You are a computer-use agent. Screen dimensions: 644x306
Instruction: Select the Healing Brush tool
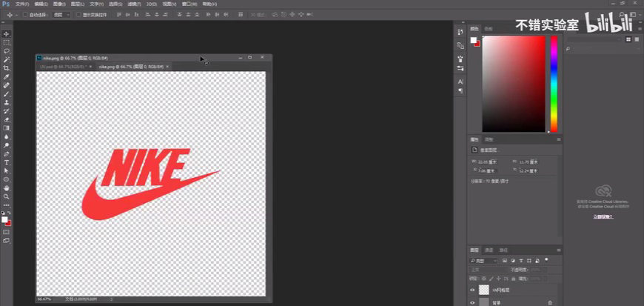(7, 85)
